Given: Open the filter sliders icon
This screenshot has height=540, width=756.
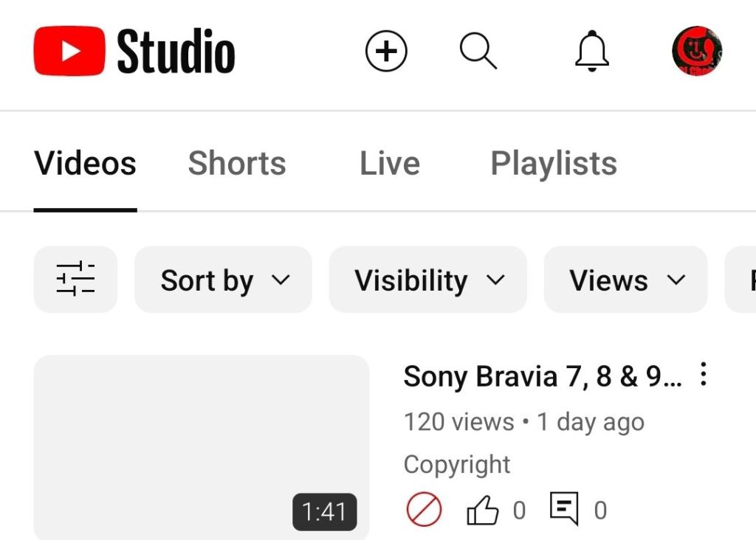Looking at the screenshot, I should pyautogui.click(x=75, y=280).
